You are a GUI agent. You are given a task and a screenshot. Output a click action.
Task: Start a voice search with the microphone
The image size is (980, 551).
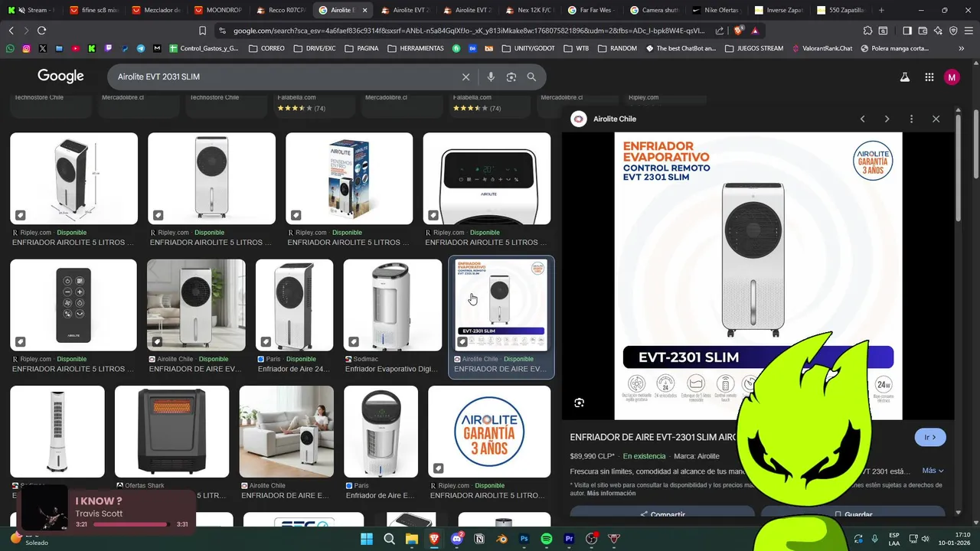(x=491, y=77)
